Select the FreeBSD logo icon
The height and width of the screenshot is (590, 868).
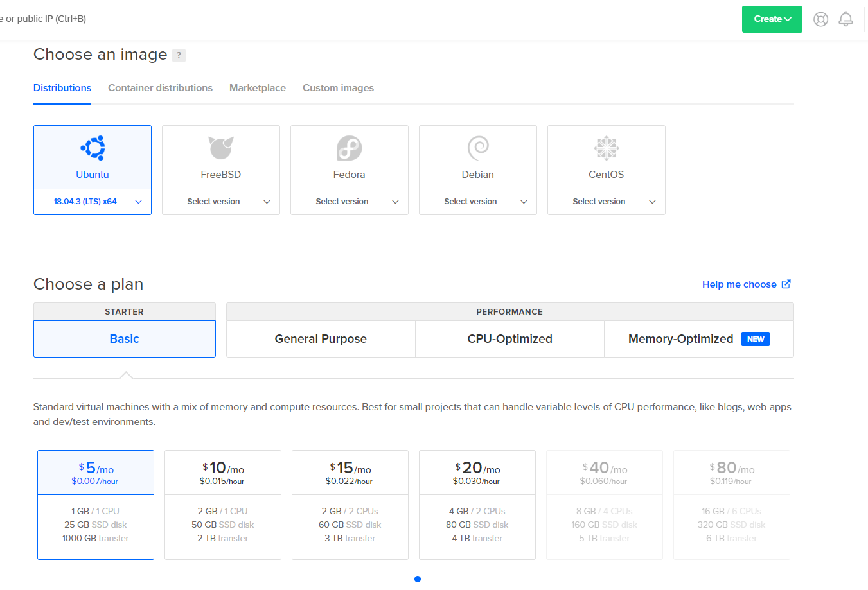coord(221,148)
